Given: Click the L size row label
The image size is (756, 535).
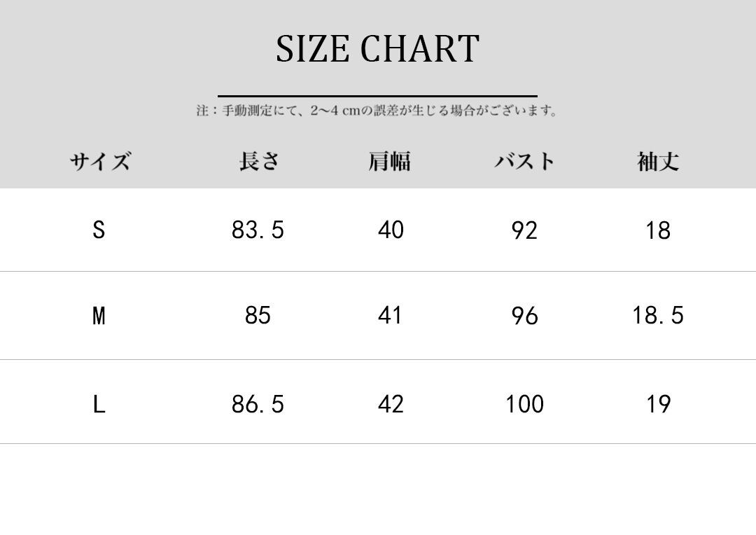Looking at the screenshot, I should pos(99,404).
